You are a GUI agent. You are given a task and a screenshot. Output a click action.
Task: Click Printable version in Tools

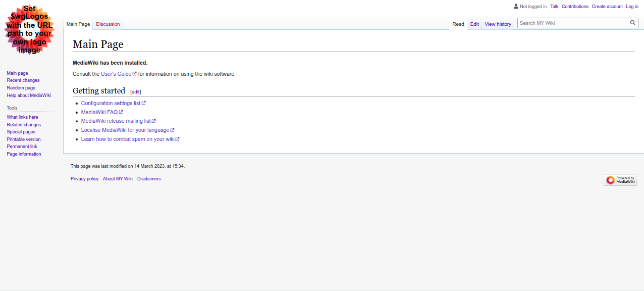pyautogui.click(x=24, y=139)
